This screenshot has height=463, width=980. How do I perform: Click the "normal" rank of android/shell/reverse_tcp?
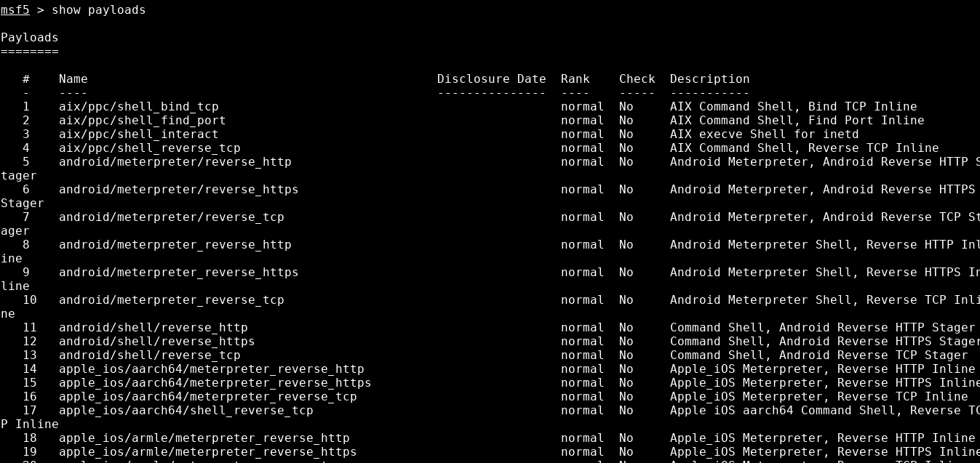pyautogui.click(x=582, y=355)
